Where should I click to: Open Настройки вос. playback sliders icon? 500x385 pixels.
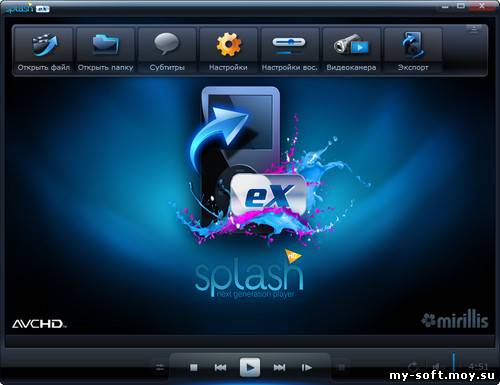[290, 50]
